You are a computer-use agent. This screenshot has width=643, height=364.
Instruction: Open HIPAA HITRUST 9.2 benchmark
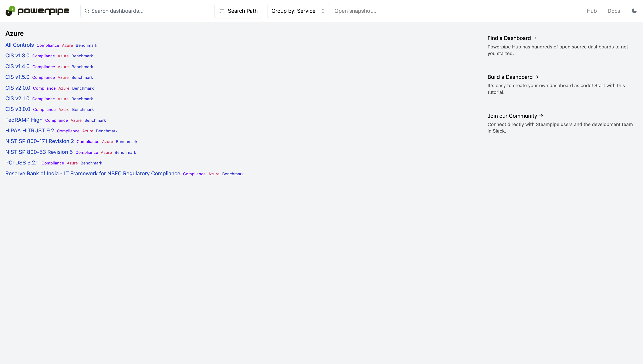pyautogui.click(x=30, y=131)
